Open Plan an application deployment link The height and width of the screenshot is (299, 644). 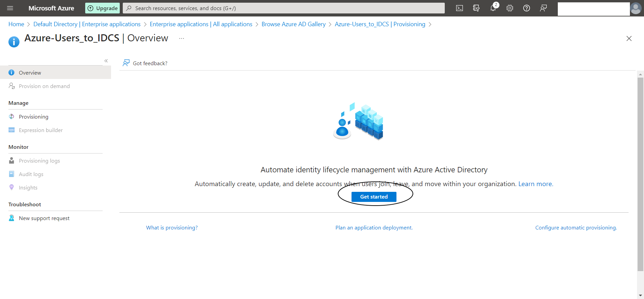(374, 227)
